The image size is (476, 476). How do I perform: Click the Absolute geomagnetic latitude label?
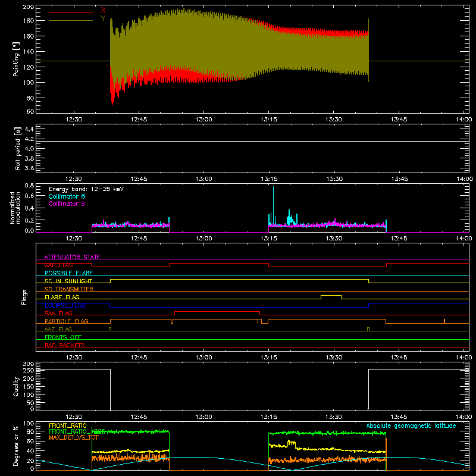coord(411,425)
